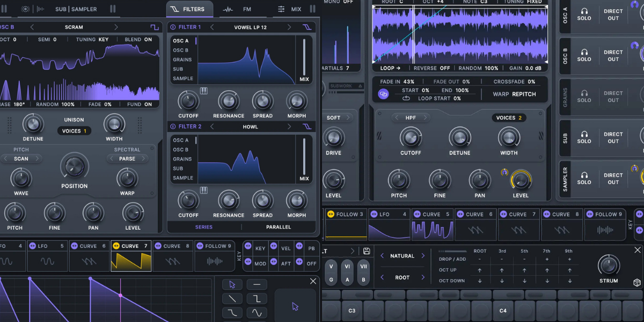The width and height of the screenshot is (644, 322).
Task: Solo the Sub channel
Action: point(584,137)
